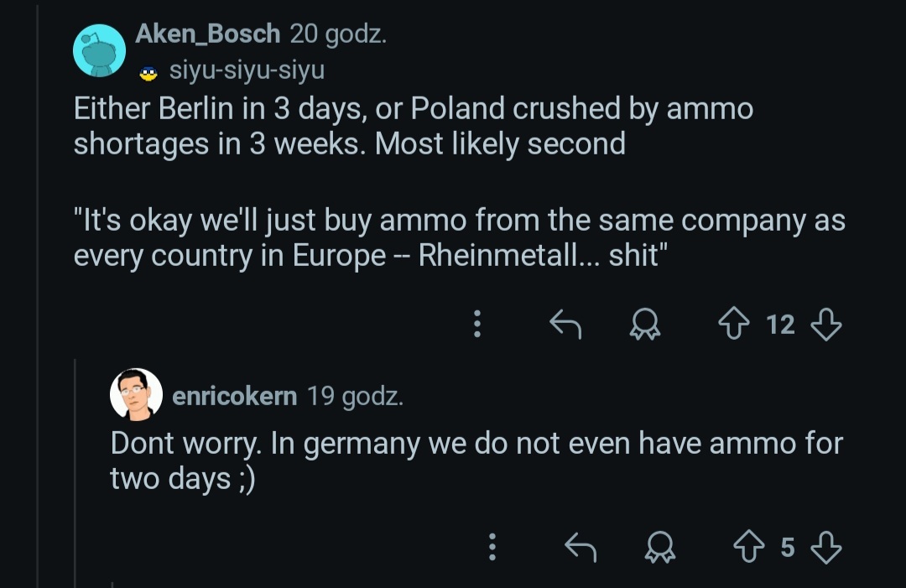Open more options for Aken_Bosch's comment

tap(476, 324)
